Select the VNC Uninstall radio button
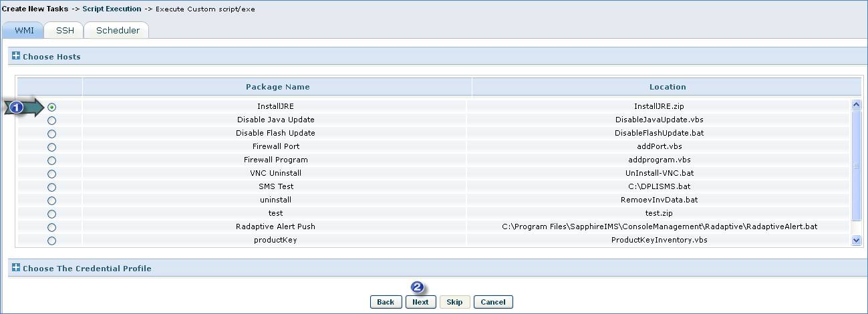Viewport: 868px width, 314px height. click(x=51, y=174)
